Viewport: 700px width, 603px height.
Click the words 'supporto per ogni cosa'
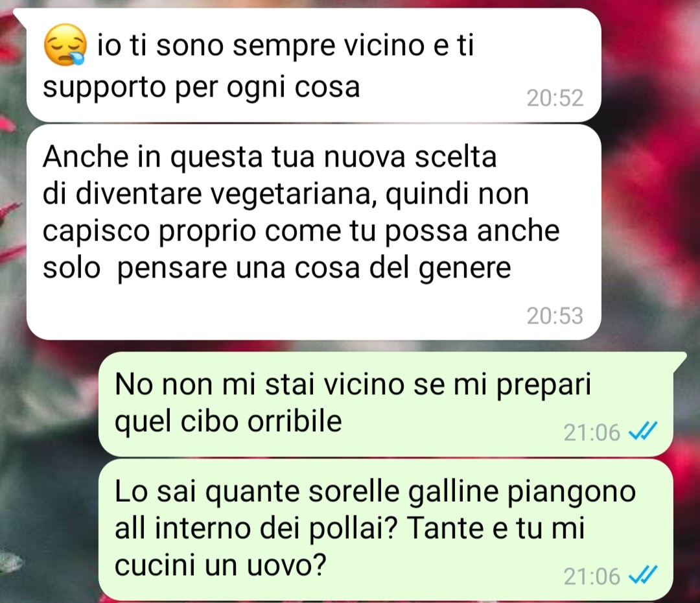click(x=202, y=88)
